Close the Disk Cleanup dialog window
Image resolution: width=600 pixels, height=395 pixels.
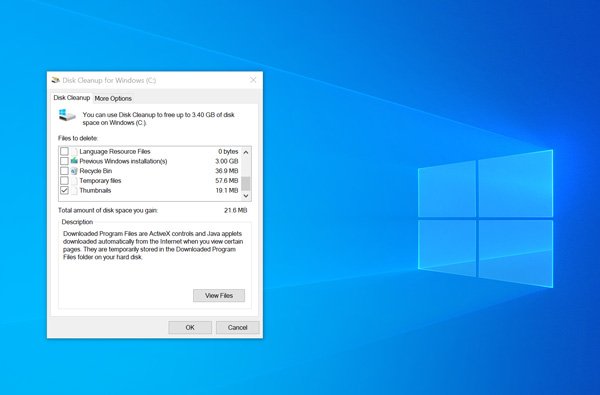[253, 80]
